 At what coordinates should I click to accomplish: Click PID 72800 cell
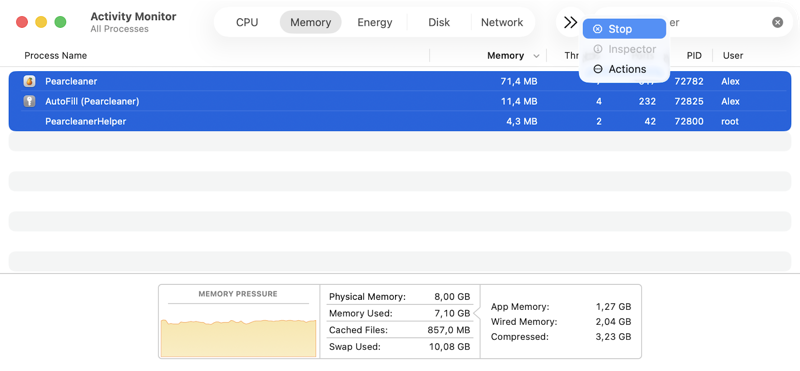click(x=688, y=121)
